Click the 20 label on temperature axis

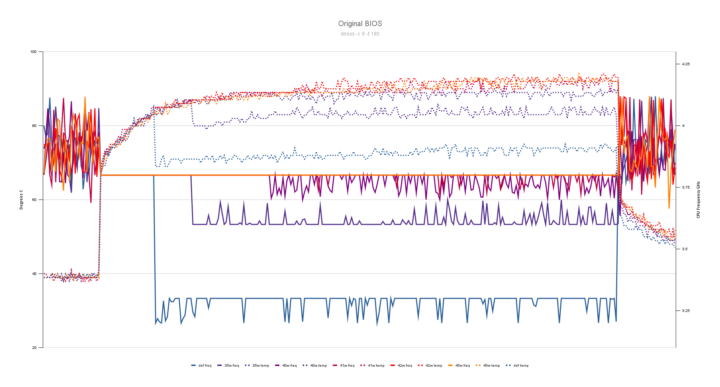(34, 348)
